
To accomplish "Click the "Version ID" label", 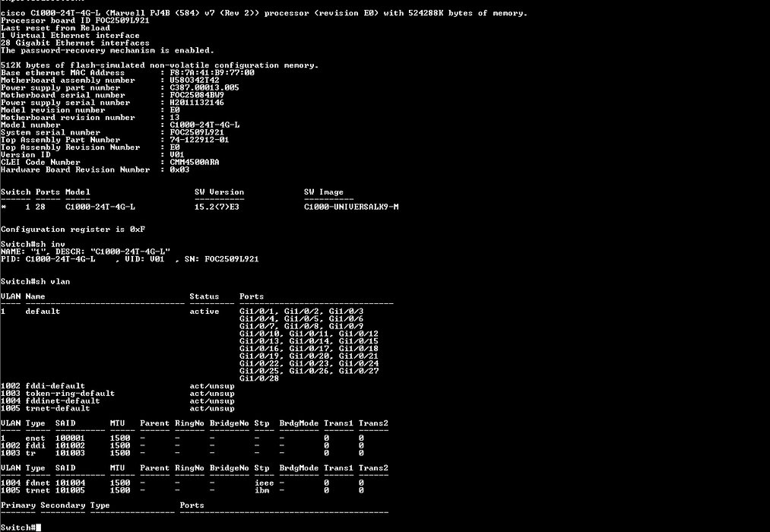I will [x=26, y=154].
